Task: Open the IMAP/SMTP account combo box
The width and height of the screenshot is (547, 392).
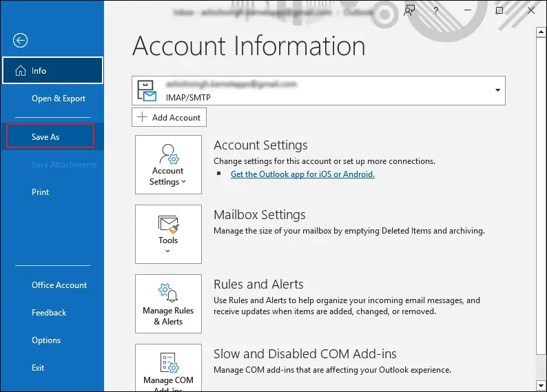Action: pyautogui.click(x=318, y=90)
